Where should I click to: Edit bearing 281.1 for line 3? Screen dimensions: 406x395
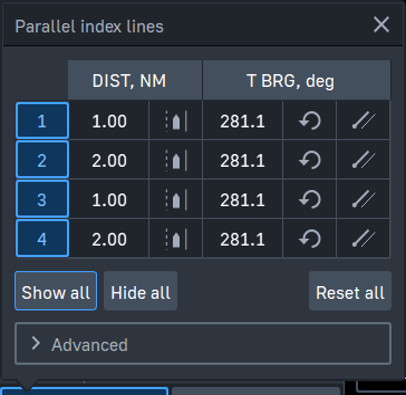(x=242, y=199)
